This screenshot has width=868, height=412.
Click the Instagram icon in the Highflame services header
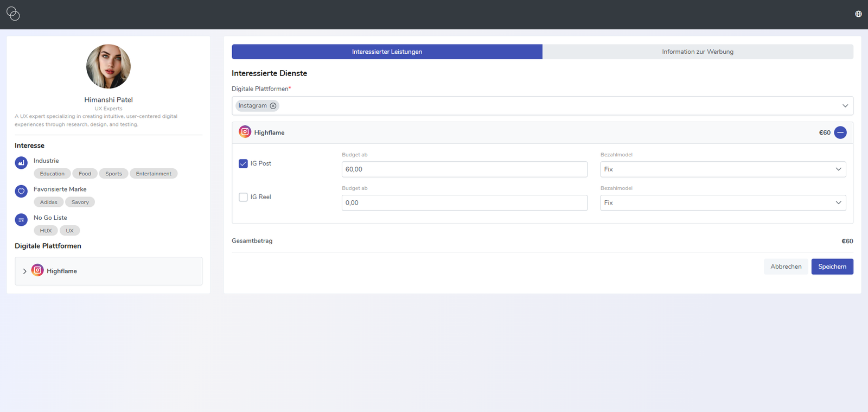click(x=245, y=132)
